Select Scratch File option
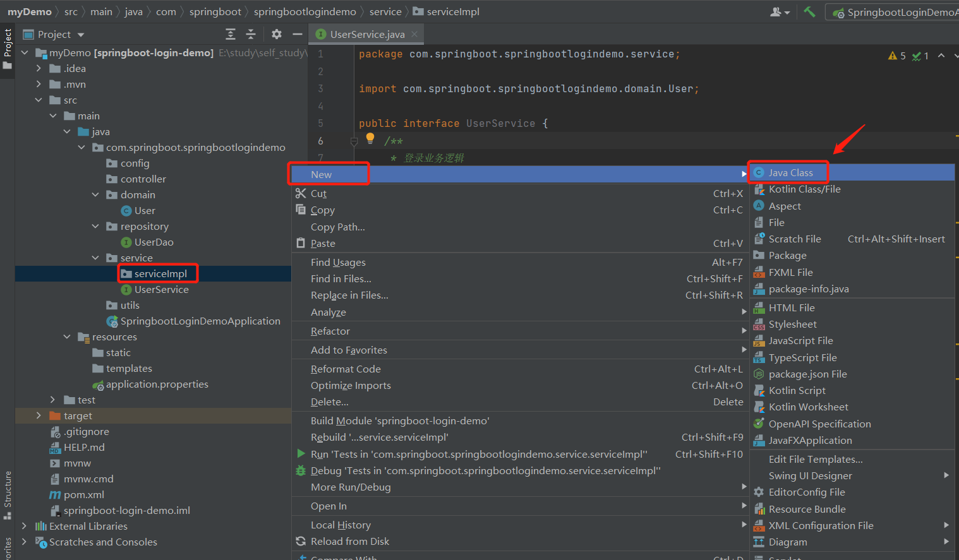The height and width of the screenshot is (560, 959). coord(852,239)
